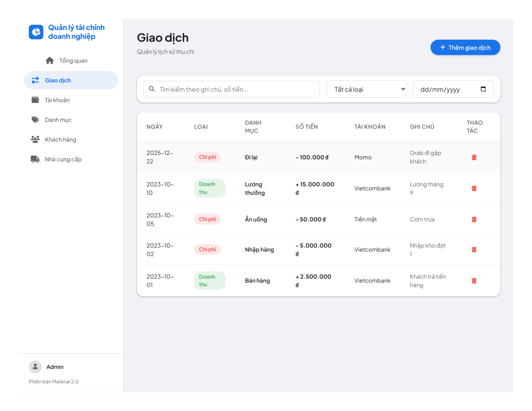
Task: Open the dd/mm/yyyy date filter
Action: click(453, 89)
